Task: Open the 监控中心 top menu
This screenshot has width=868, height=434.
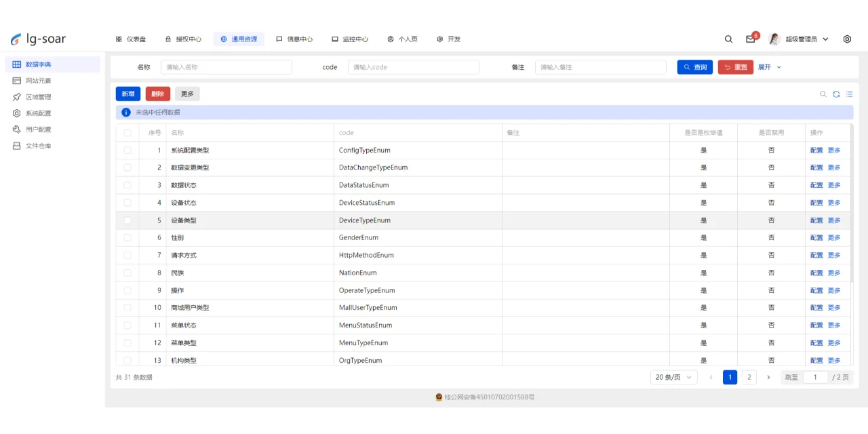Action: (350, 39)
